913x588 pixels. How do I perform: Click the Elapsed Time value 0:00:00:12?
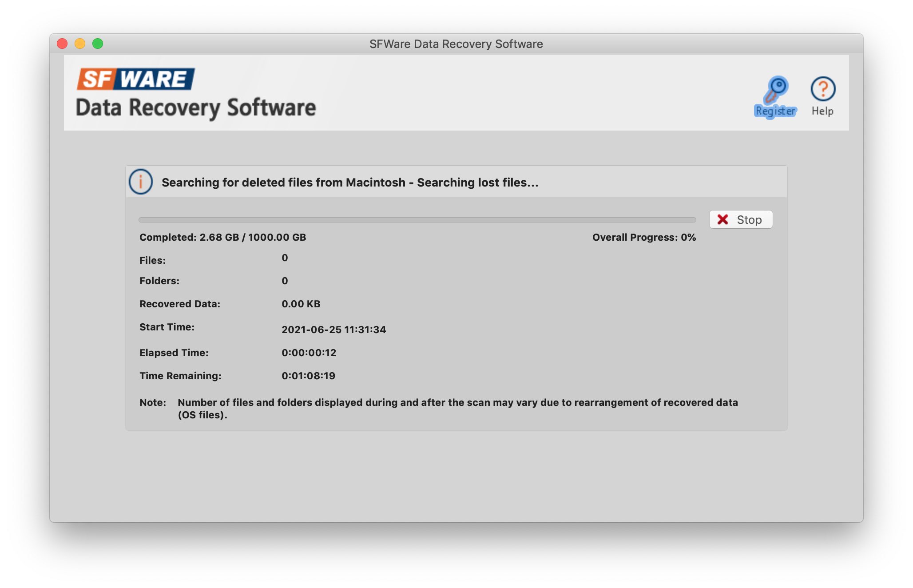point(309,353)
